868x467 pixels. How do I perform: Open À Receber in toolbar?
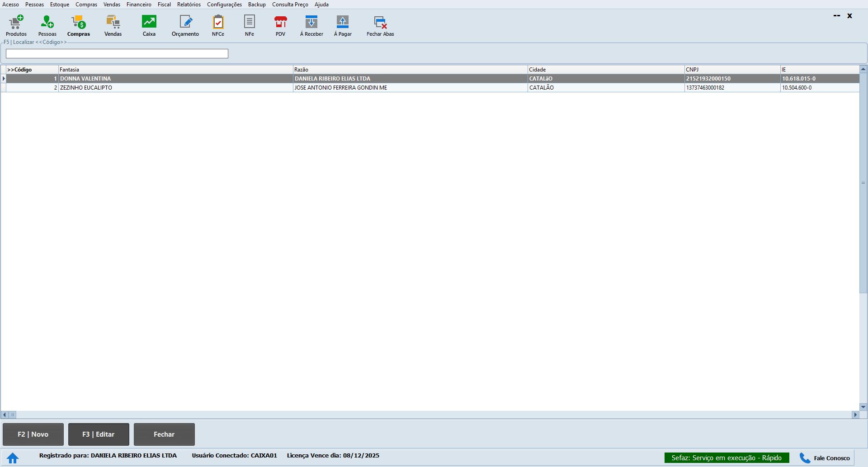311,25
